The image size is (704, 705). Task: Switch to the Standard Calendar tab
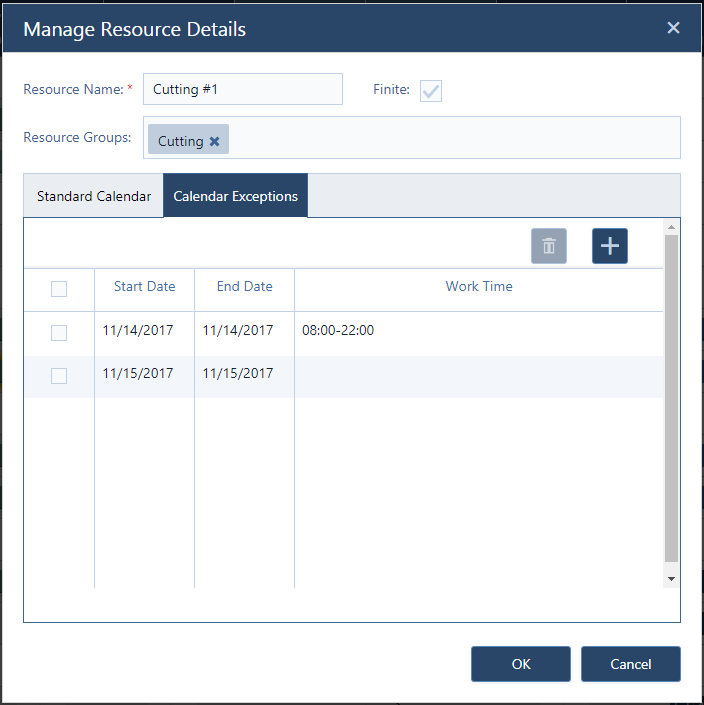(x=94, y=197)
